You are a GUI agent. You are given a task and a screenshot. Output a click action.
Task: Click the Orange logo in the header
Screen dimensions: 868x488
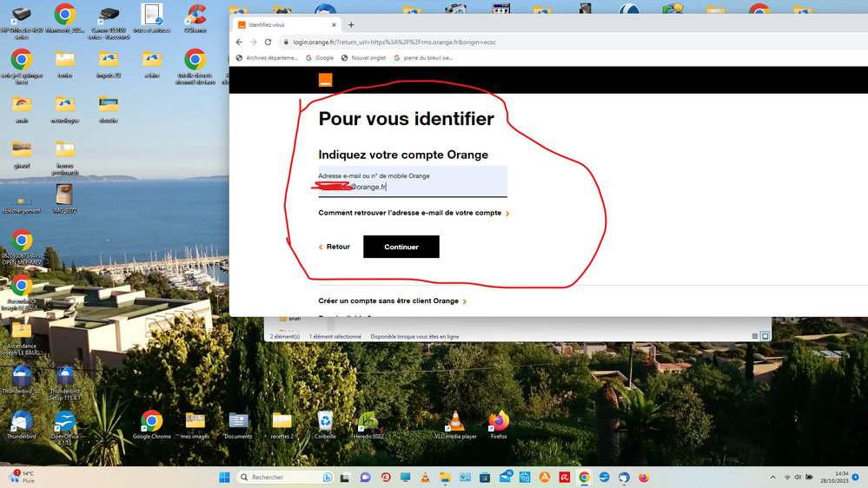(x=325, y=80)
